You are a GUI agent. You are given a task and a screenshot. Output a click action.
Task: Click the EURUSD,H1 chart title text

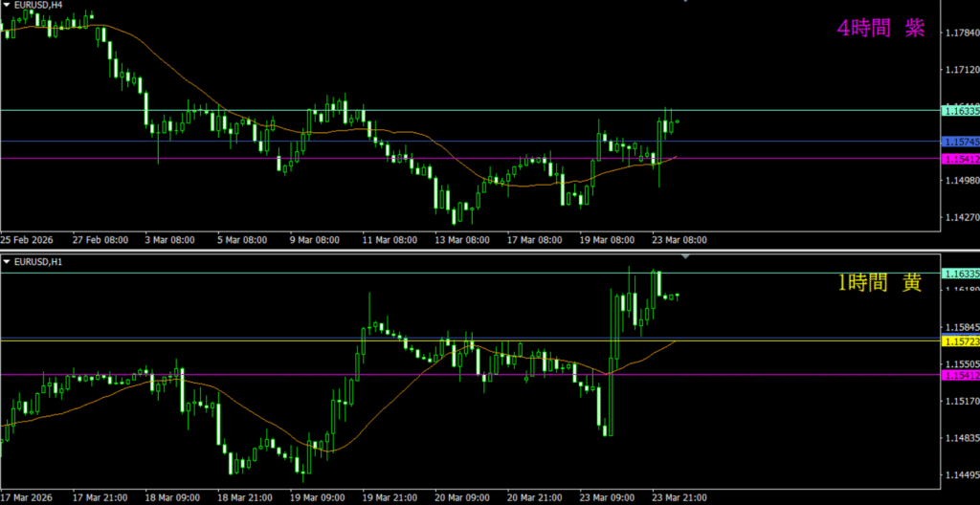pos(38,261)
